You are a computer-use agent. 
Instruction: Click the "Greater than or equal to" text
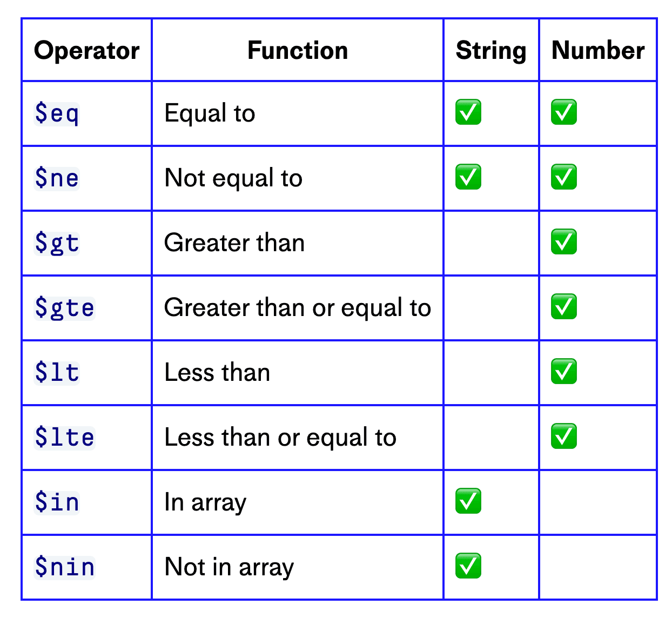pyautogui.click(x=298, y=308)
